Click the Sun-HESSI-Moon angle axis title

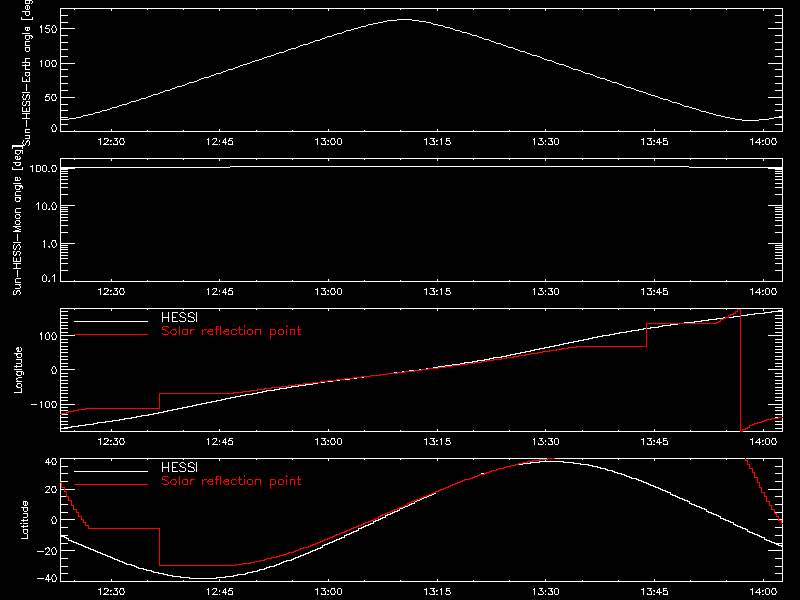[17, 220]
